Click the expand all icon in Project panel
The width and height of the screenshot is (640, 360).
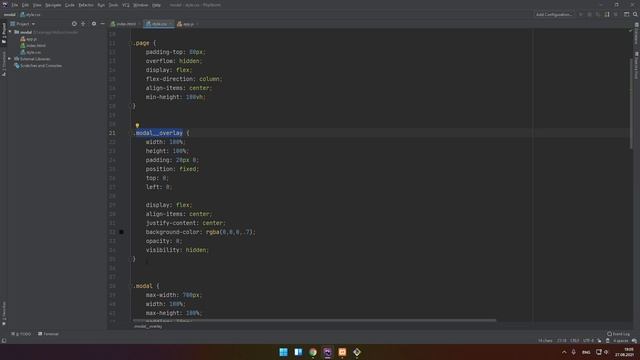tap(83, 24)
